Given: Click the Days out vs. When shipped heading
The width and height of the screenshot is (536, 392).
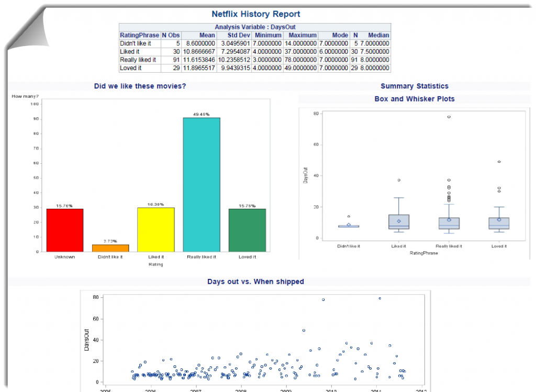Looking at the screenshot, I should [x=255, y=282].
